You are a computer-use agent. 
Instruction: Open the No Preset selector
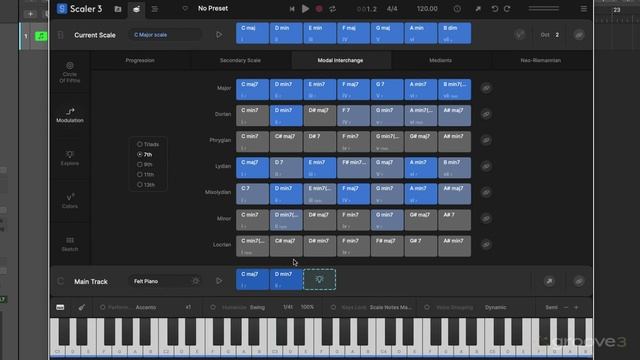coord(213,9)
